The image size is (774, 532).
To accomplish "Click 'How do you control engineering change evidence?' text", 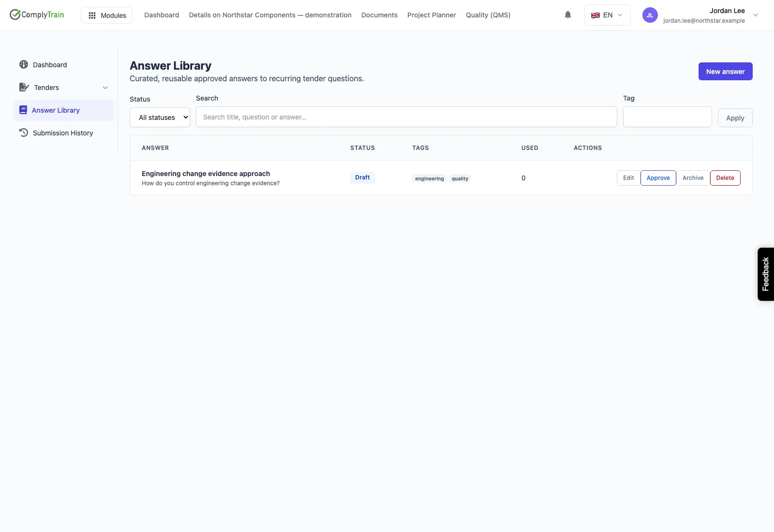I will pos(210,183).
